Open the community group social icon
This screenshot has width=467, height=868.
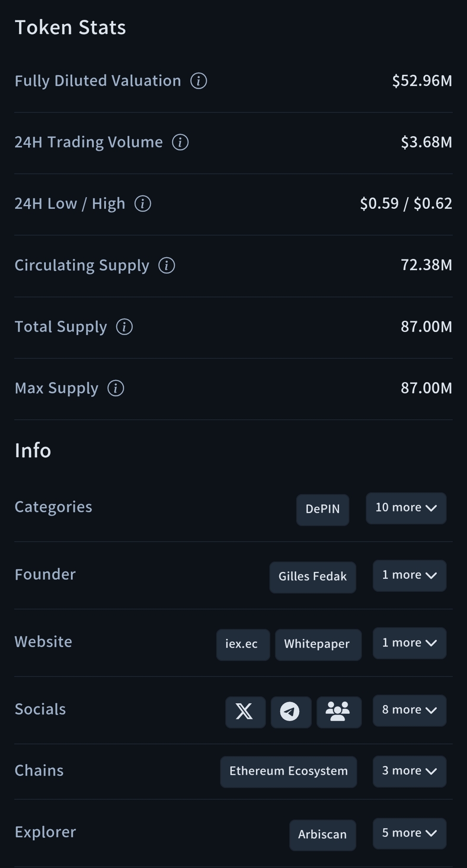point(339,712)
